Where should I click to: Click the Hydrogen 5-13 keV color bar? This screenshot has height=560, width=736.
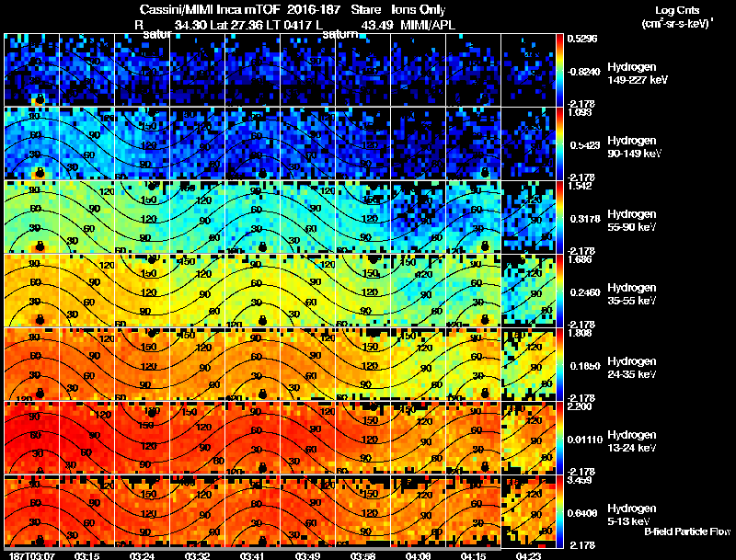(559, 511)
